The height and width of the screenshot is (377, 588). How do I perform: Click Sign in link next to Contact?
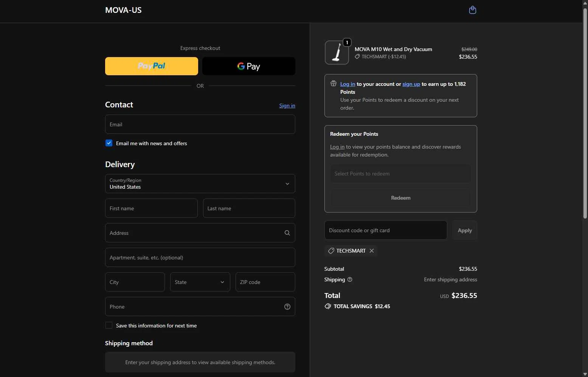287,105
